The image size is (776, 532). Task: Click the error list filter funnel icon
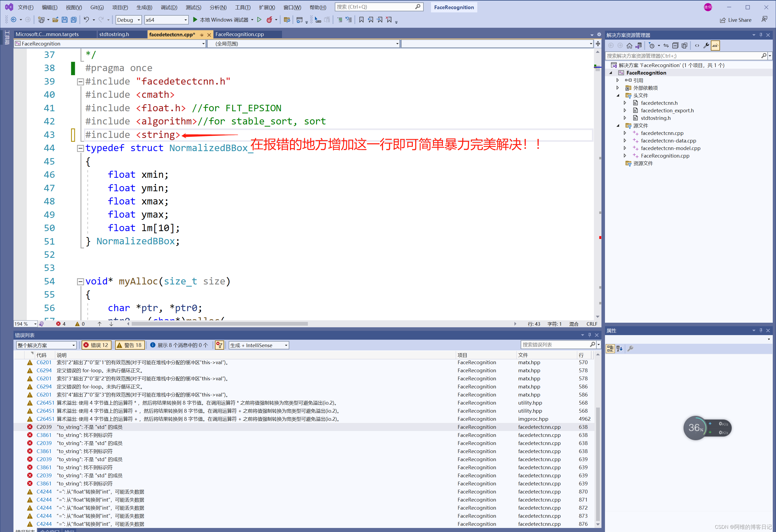point(219,345)
